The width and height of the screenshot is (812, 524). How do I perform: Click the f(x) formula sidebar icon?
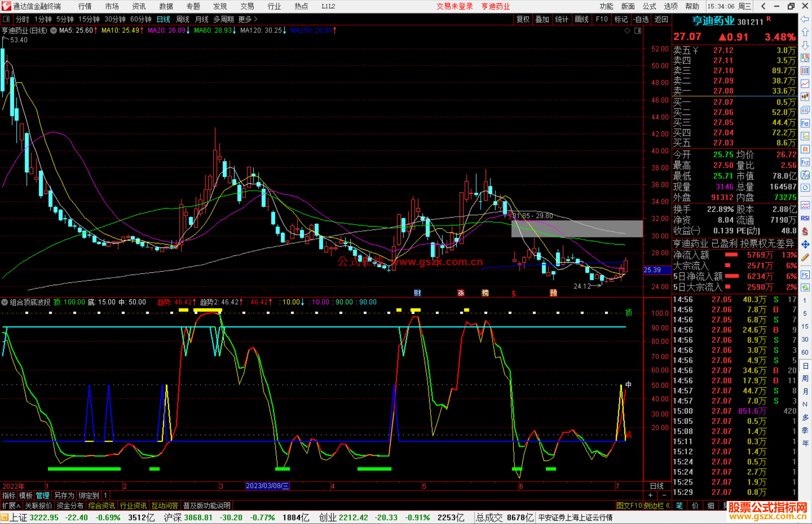(805, 175)
